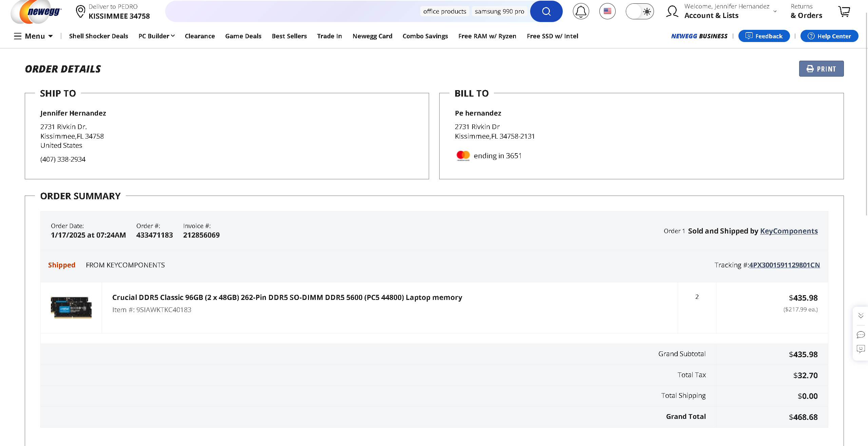Click order number 433471183

coord(154,235)
